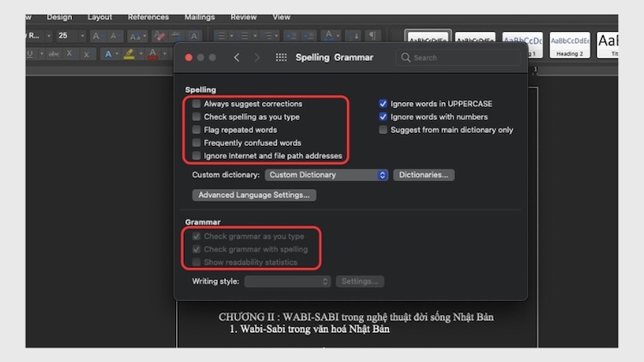Open the Custom Dictionary dropdown
This screenshot has height=362, width=644.
tap(326, 175)
